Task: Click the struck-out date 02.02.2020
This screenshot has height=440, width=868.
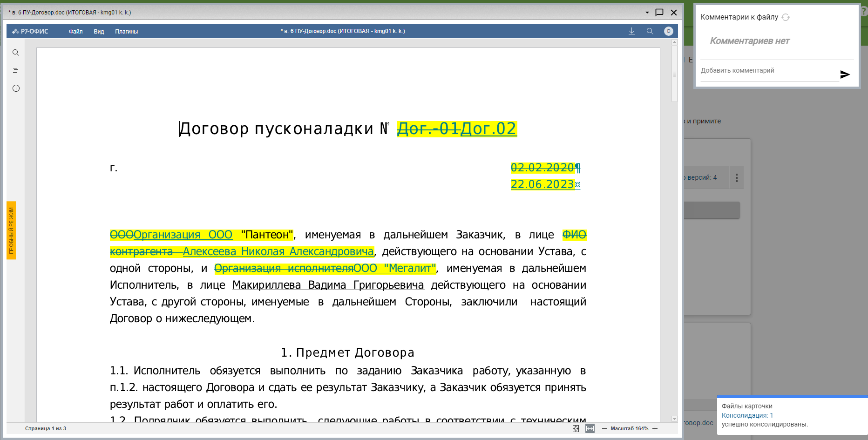Action: coord(542,168)
